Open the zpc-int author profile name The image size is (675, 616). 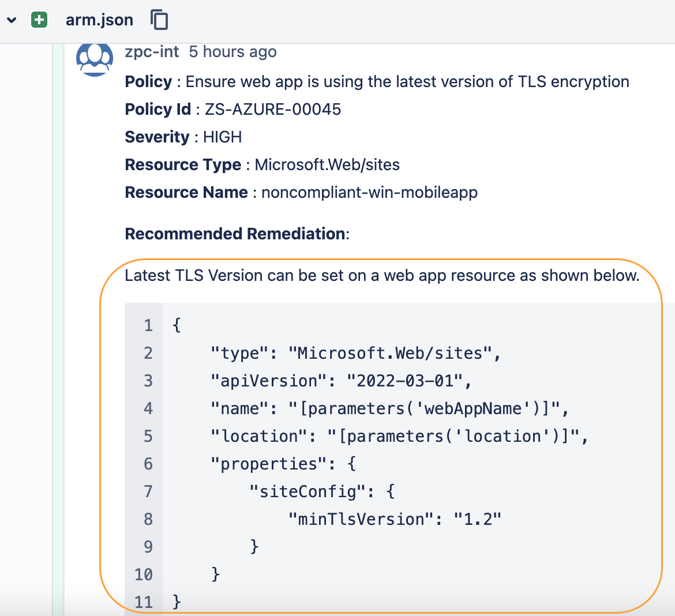(x=152, y=52)
